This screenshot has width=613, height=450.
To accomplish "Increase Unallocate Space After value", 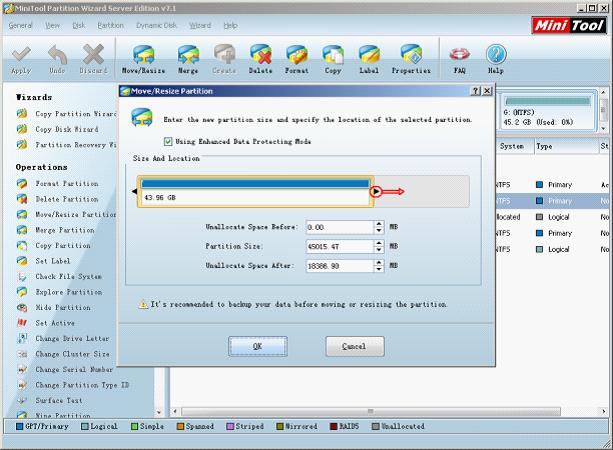I will [x=378, y=263].
